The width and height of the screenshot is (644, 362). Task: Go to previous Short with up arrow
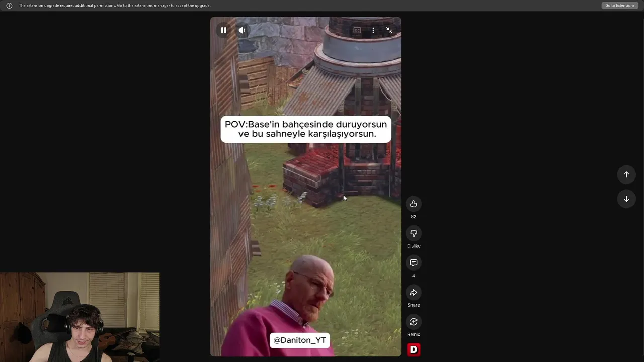point(626,174)
